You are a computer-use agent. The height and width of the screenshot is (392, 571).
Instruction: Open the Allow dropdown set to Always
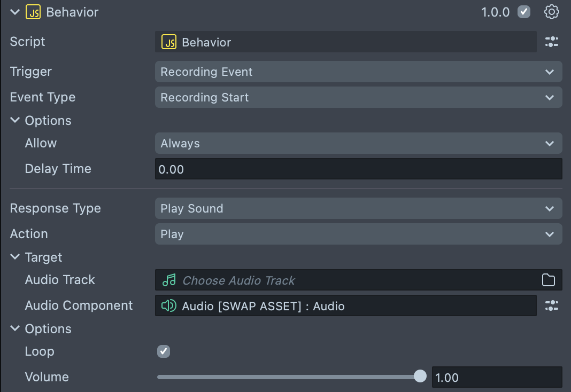pos(358,143)
